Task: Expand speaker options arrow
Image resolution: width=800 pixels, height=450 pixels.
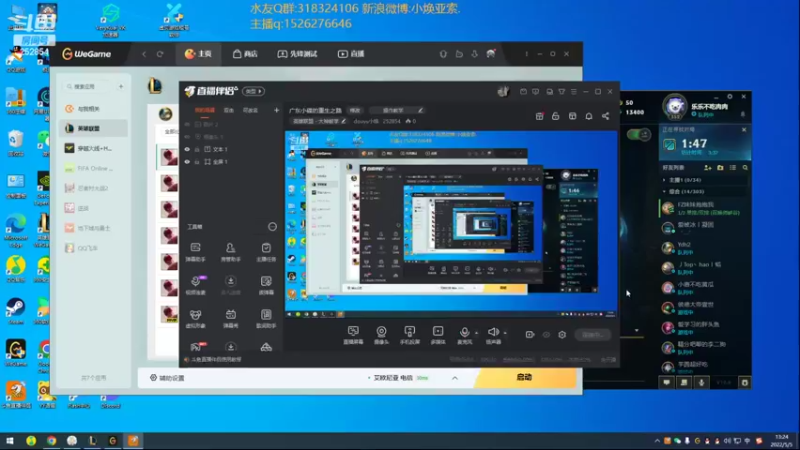Action: pyautogui.click(x=505, y=333)
